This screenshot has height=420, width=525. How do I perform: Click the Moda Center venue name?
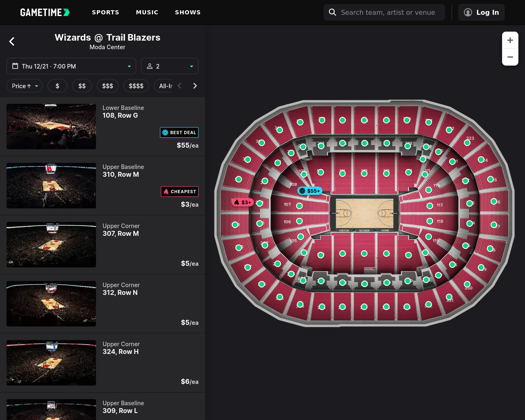coord(107,47)
